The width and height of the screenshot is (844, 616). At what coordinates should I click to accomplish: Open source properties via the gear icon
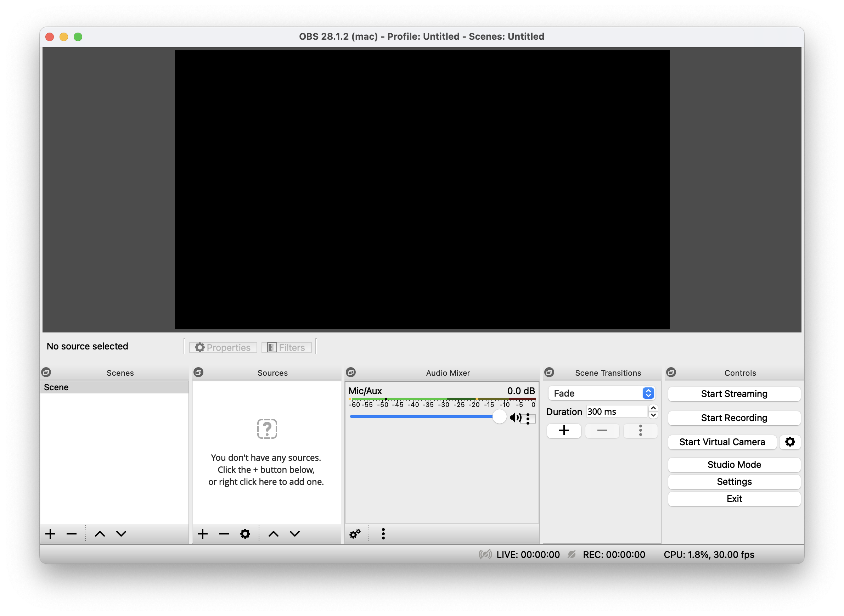245,533
